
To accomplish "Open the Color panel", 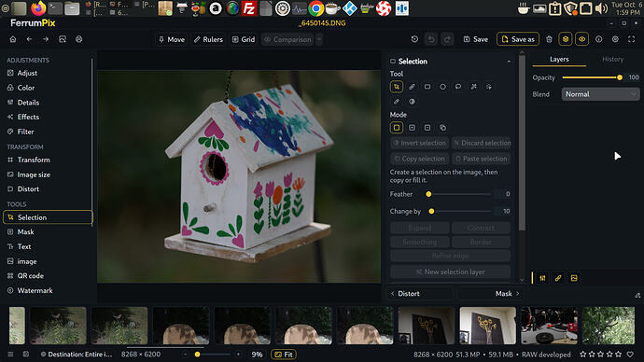I will click(x=48, y=88).
